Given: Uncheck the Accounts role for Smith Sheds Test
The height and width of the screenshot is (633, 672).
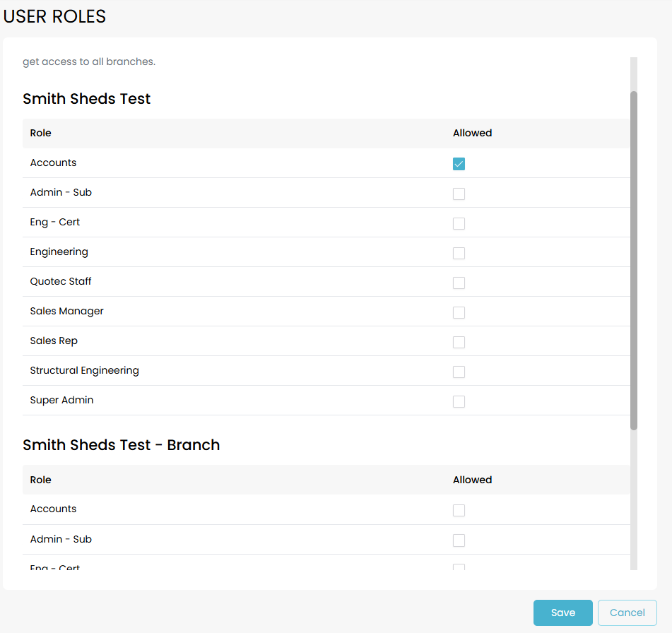Looking at the screenshot, I should [x=459, y=164].
